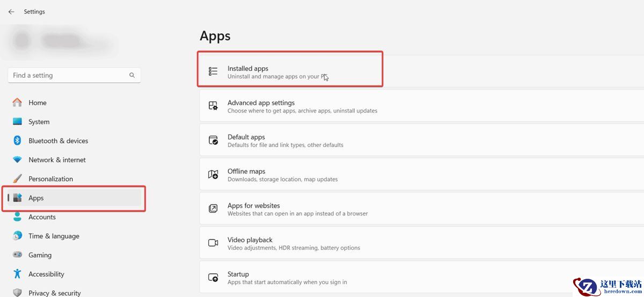Viewport: 644px width, 297px height.
Task: Click the Startup icon
Action: point(213,277)
